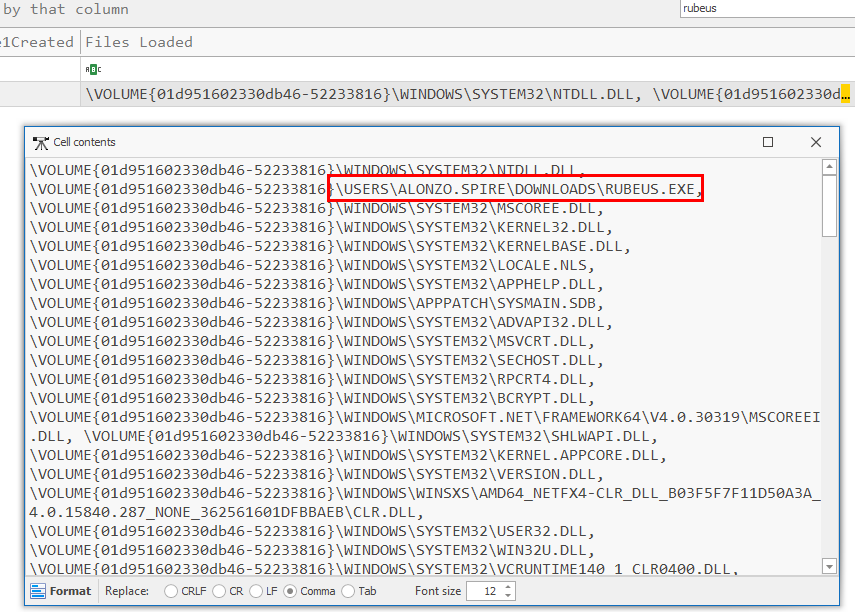Sort by Files Loaded column header
The width and height of the screenshot is (855, 612).
pos(139,42)
